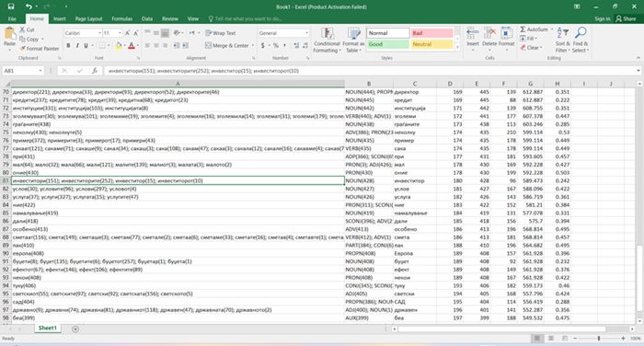Open Font Color dropdown arrow
Image resolution: width=644 pixels, height=346 pixels.
pos(138,46)
